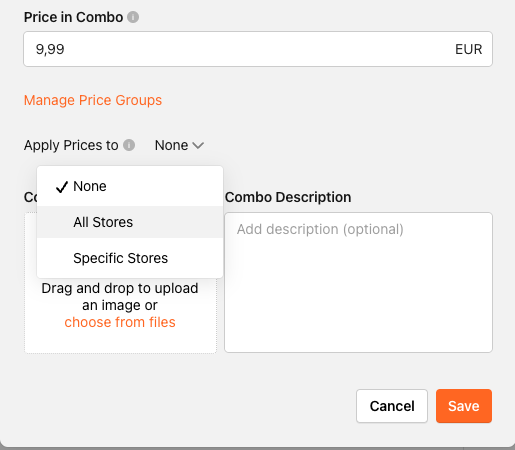Click the choose from files link
This screenshot has width=515, height=450.
click(x=120, y=322)
